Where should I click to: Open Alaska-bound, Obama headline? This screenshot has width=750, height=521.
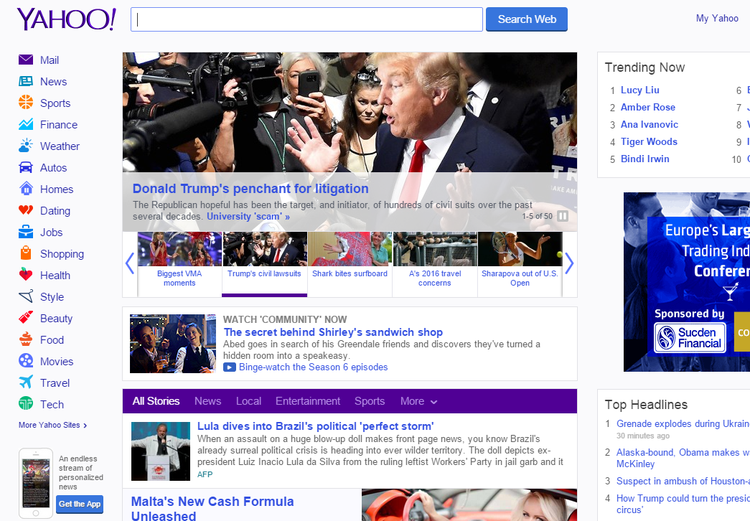click(x=683, y=458)
